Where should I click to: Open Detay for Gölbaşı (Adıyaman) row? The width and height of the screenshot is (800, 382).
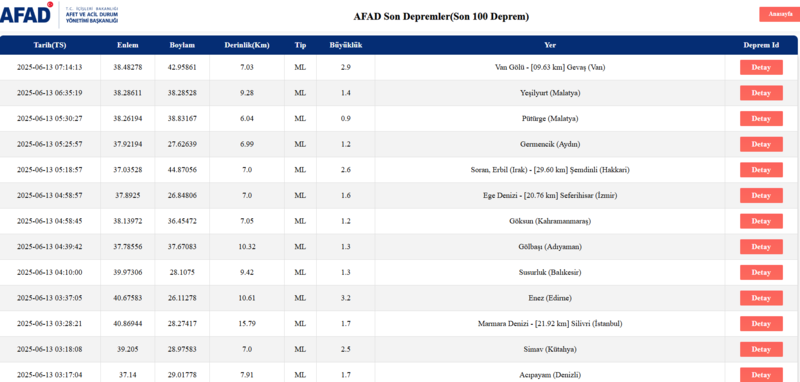coord(761,247)
